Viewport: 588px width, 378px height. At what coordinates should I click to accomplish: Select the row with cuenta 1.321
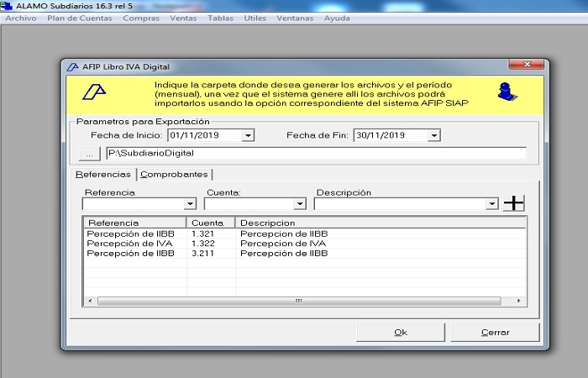pyautogui.click(x=304, y=234)
